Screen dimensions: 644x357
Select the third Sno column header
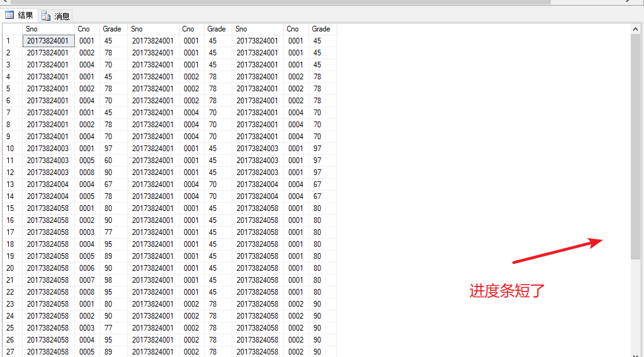(x=258, y=29)
